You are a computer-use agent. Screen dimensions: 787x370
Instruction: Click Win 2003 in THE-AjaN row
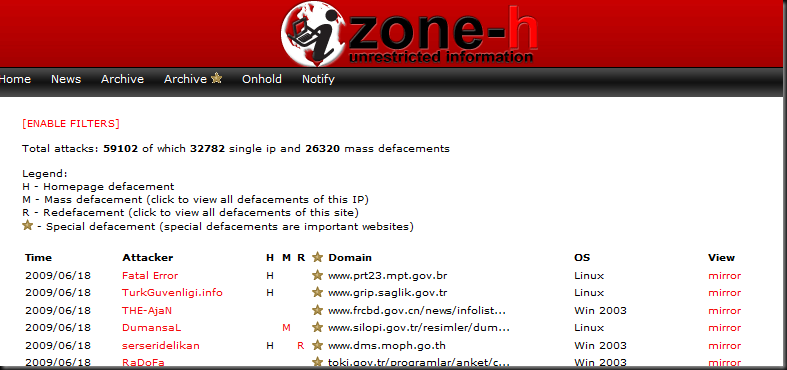pyautogui.click(x=600, y=311)
